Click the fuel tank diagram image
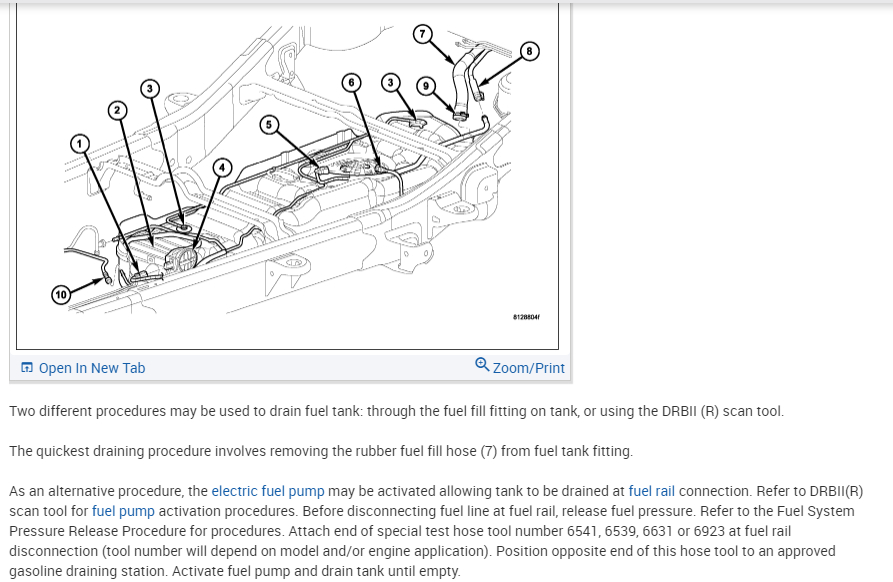The height and width of the screenshot is (582, 893). tap(288, 174)
